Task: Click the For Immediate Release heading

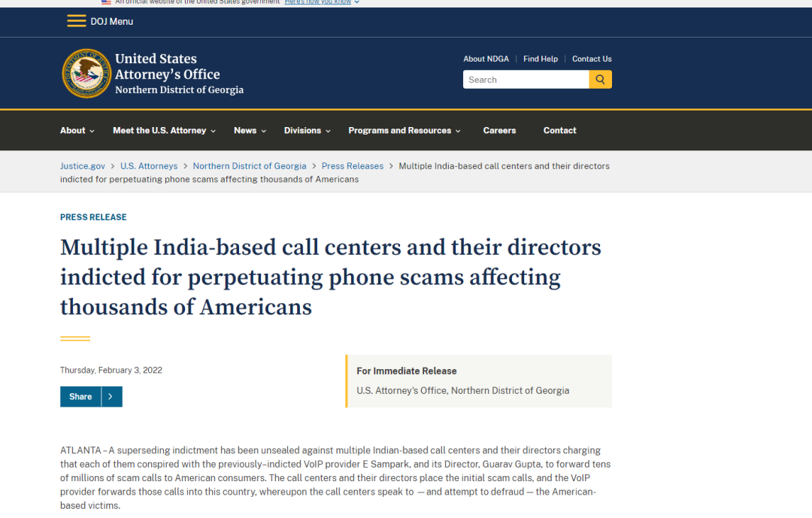Action: click(x=407, y=371)
